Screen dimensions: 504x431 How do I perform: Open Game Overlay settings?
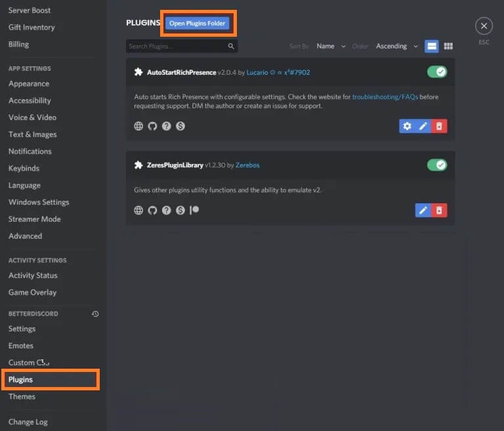[32, 293]
